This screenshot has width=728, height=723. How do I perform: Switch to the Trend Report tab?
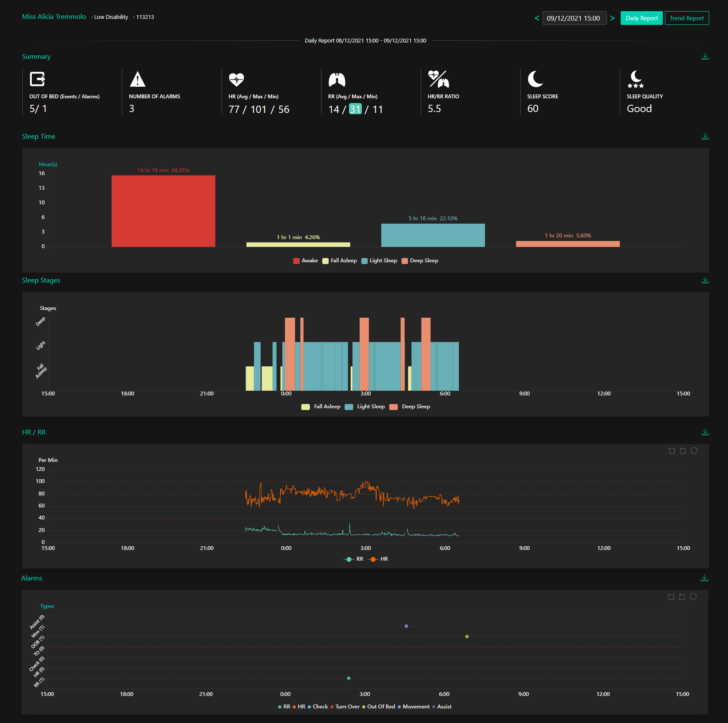[686, 18]
